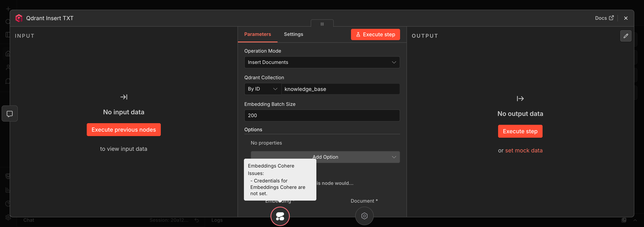The width and height of the screenshot is (644, 227).
Task: Open the Chat tab at the bottom
Action: [29, 220]
